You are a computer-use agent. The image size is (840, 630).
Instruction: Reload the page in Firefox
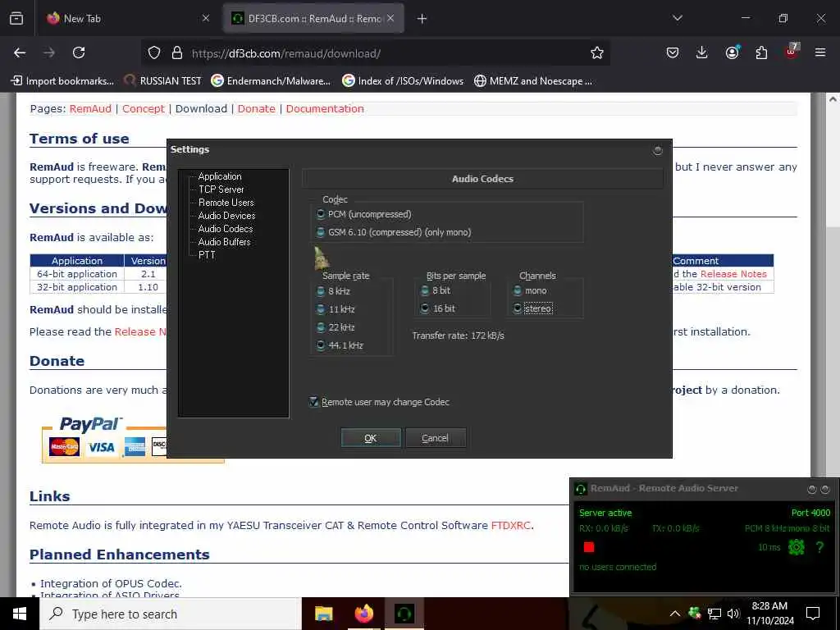(79, 52)
